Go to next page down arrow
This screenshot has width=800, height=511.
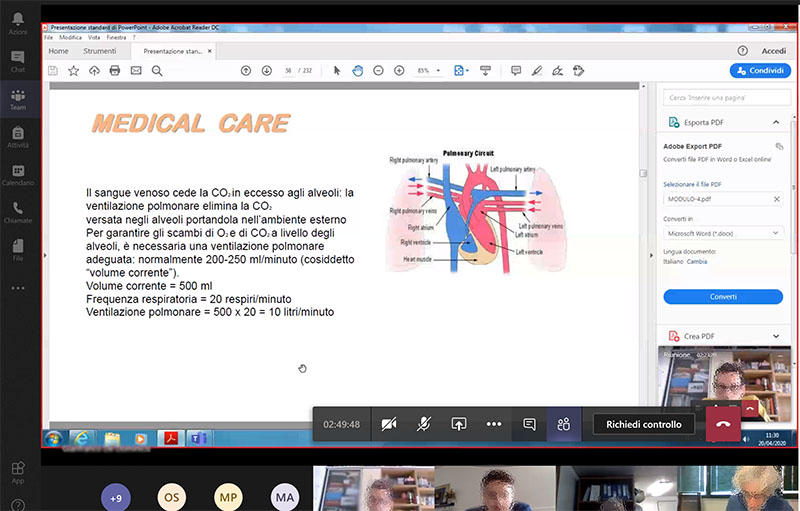266,71
